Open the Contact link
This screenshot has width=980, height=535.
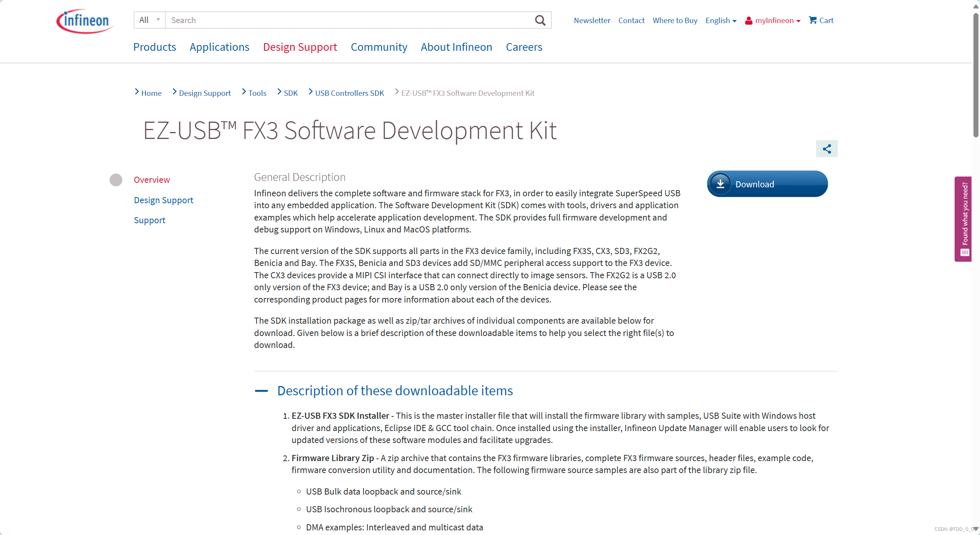tap(631, 20)
